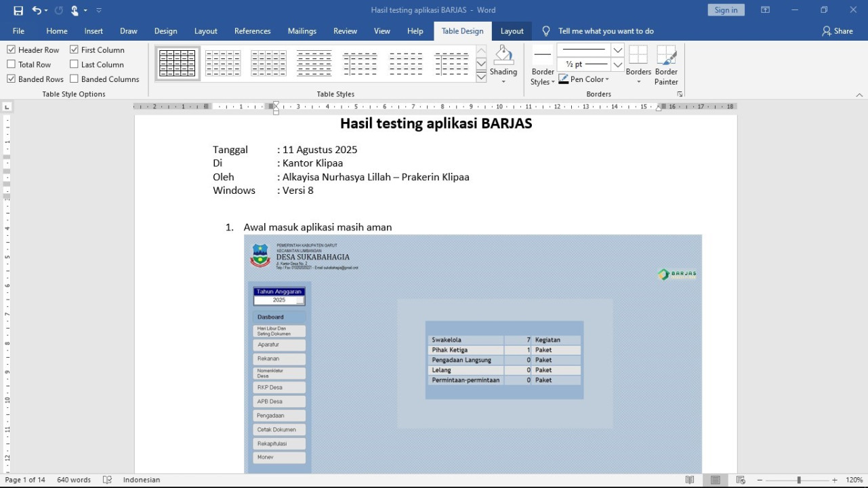868x488 pixels.
Task: Click the Share button
Action: tap(837, 31)
